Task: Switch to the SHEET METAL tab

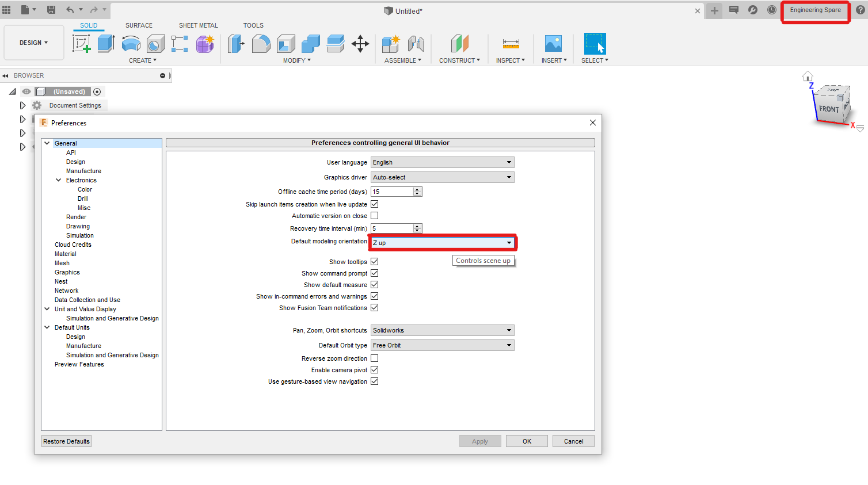Action: click(198, 25)
